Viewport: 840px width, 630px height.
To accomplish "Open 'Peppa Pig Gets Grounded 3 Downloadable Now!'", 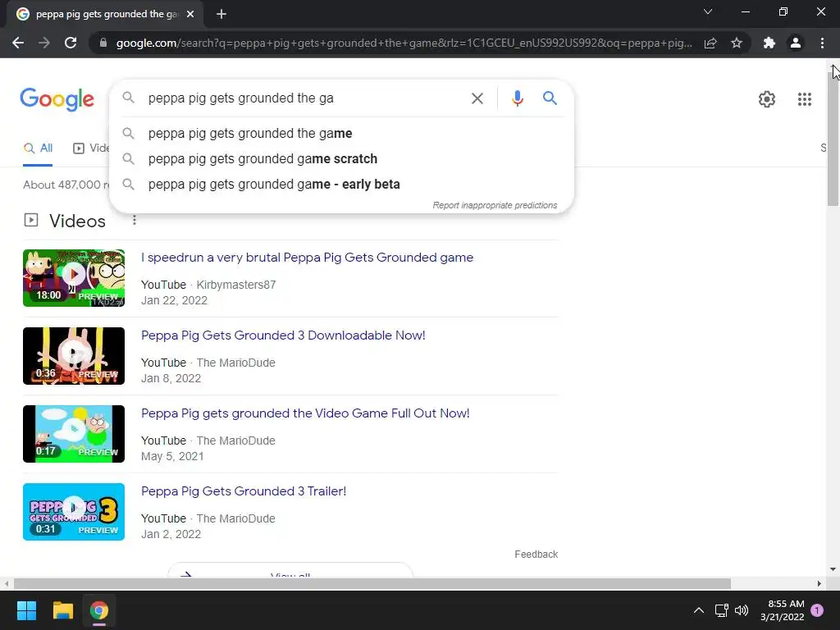I will point(283,336).
